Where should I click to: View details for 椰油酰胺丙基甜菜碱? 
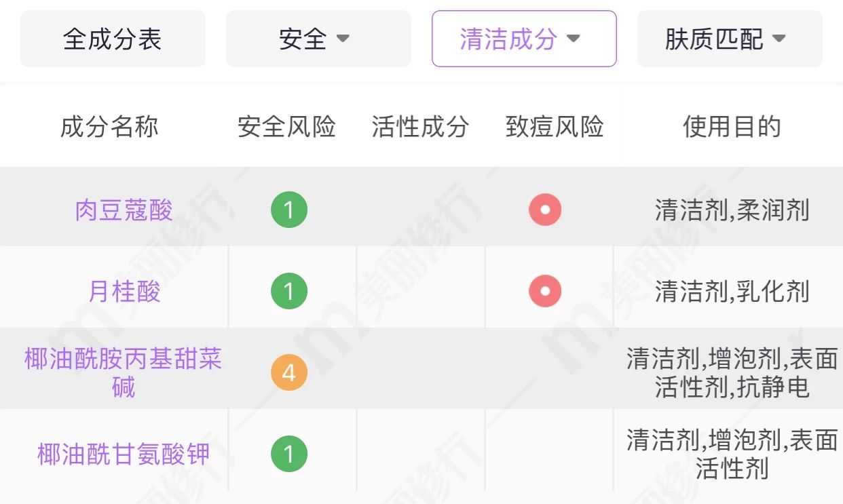click(124, 372)
